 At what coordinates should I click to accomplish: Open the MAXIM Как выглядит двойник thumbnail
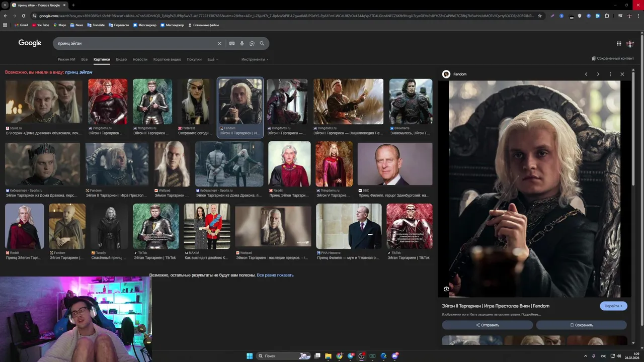tap(207, 226)
